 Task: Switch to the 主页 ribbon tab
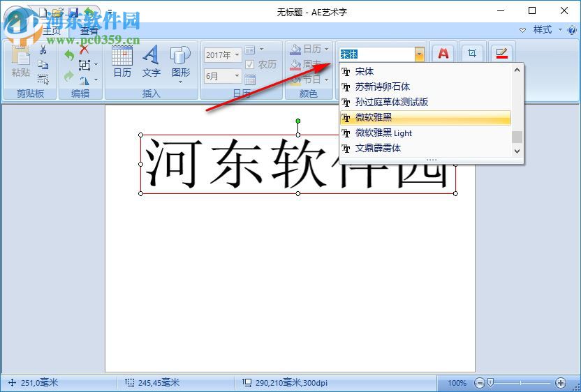point(51,31)
